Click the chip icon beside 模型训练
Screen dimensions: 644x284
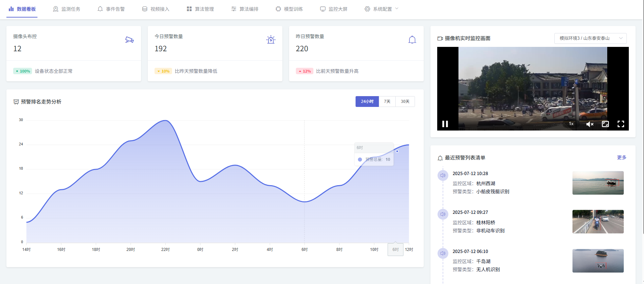click(x=278, y=9)
